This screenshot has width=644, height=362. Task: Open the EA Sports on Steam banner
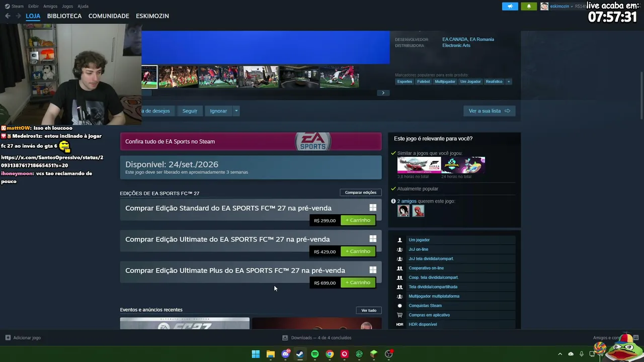tap(251, 141)
